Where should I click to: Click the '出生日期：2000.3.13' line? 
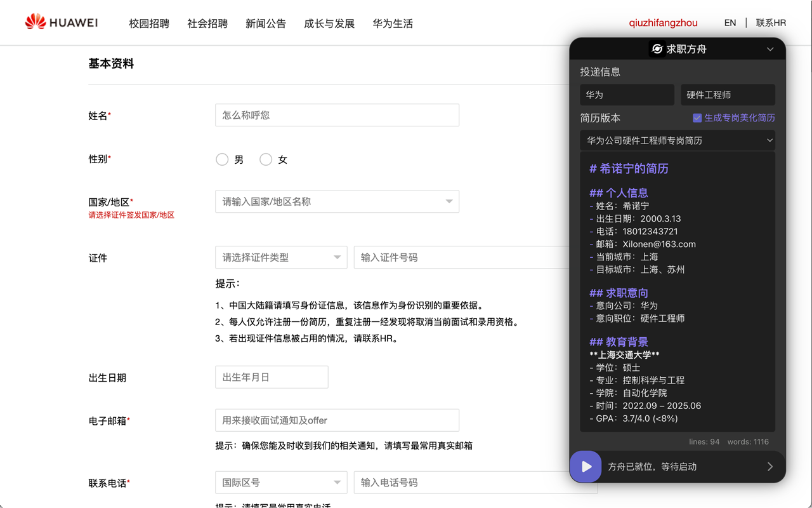pos(635,218)
